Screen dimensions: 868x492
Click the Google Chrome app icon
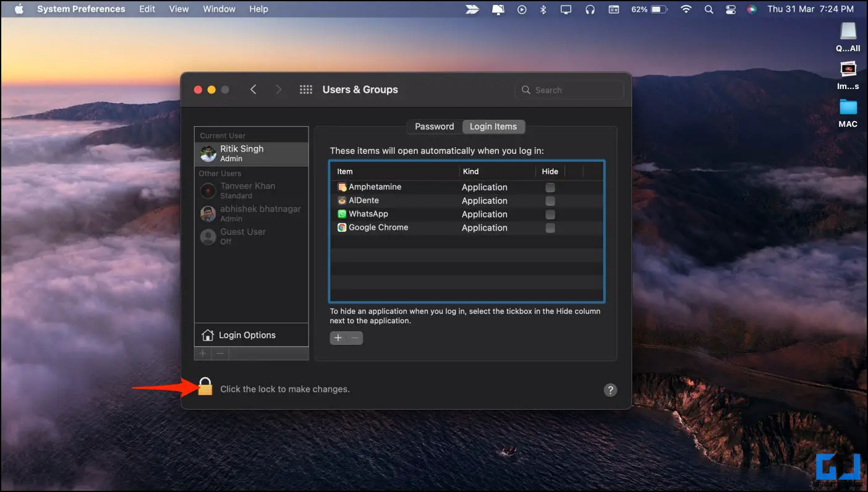pos(342,227)
